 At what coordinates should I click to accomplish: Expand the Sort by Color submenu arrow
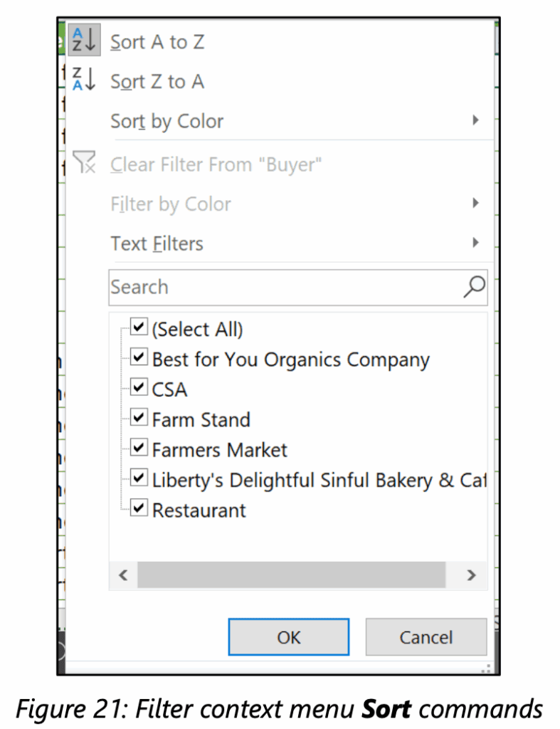click(475, 120)
